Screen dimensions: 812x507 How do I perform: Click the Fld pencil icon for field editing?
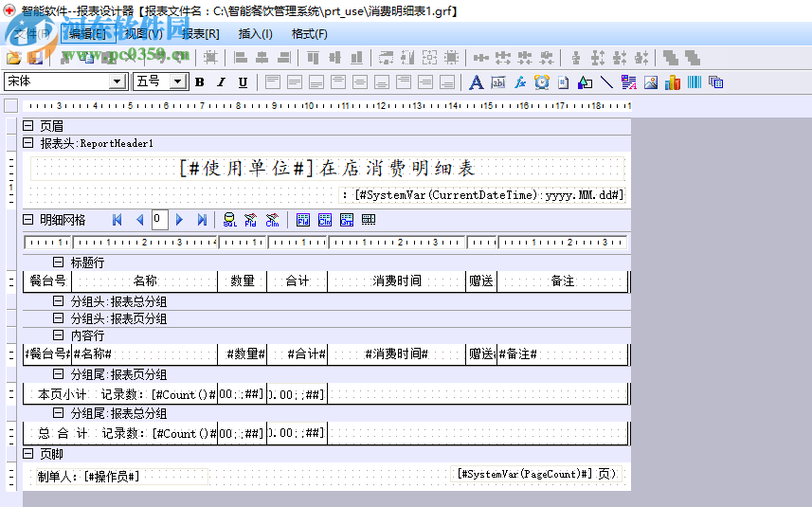point(251,220)
